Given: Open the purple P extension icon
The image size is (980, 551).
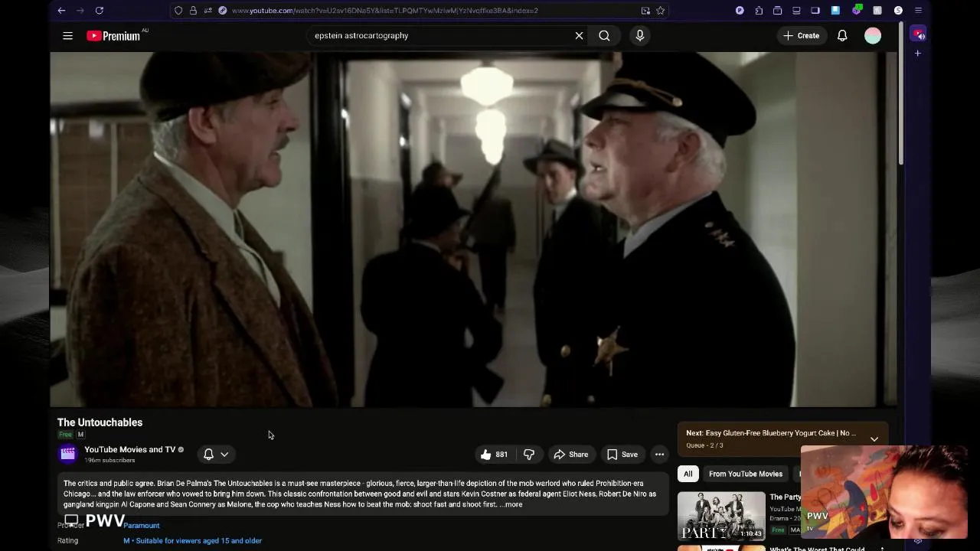Looking at the screenshot, I should (740, 11).
